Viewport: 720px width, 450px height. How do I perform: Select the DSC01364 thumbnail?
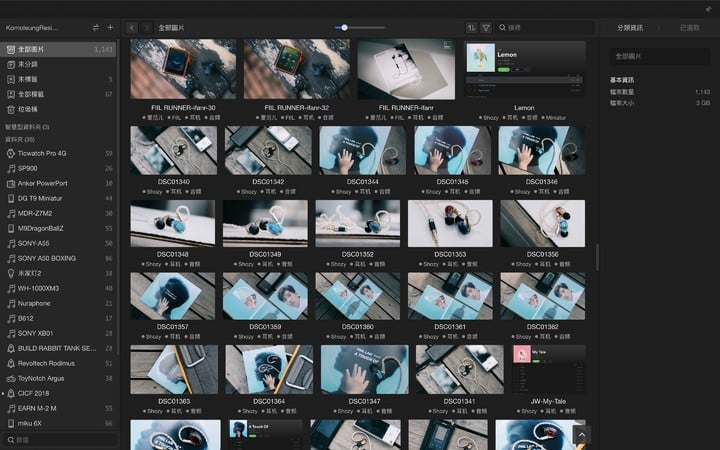pos(269,370)
